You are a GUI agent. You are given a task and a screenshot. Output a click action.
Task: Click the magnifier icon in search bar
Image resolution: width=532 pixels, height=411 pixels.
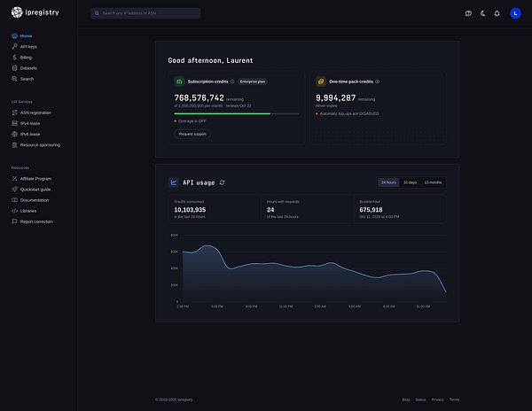point(97,13)
